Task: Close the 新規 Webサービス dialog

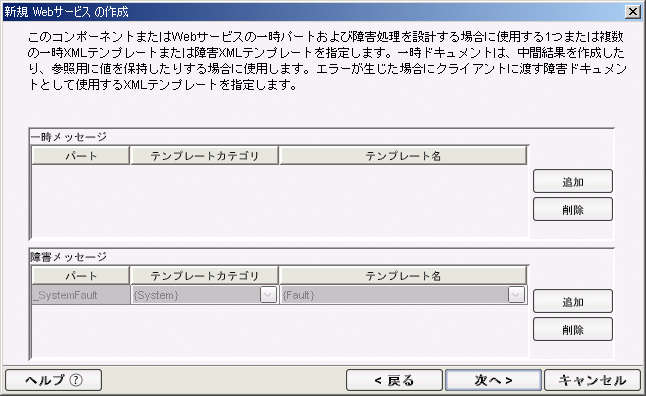Action: coord(632,12)
